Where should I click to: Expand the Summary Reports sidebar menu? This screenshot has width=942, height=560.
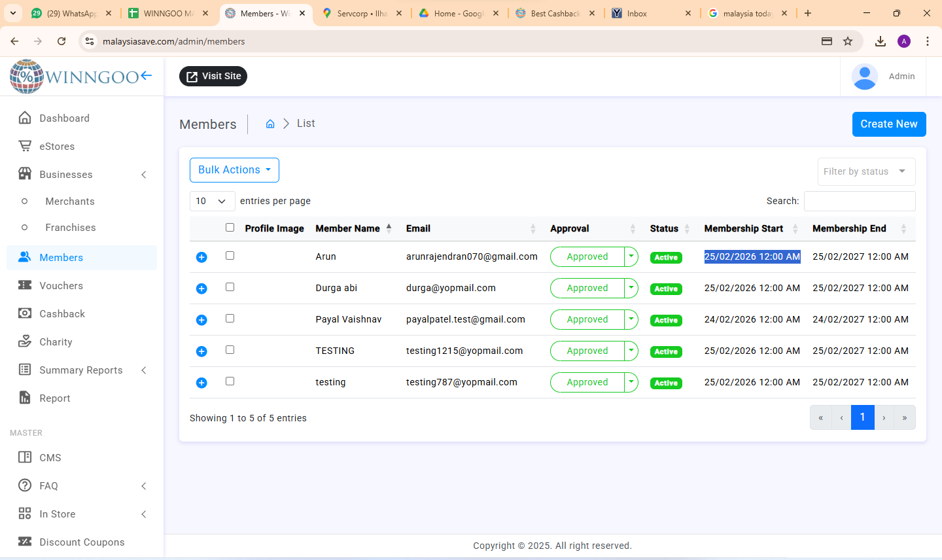pyautogui.click(x=81, y=370)
